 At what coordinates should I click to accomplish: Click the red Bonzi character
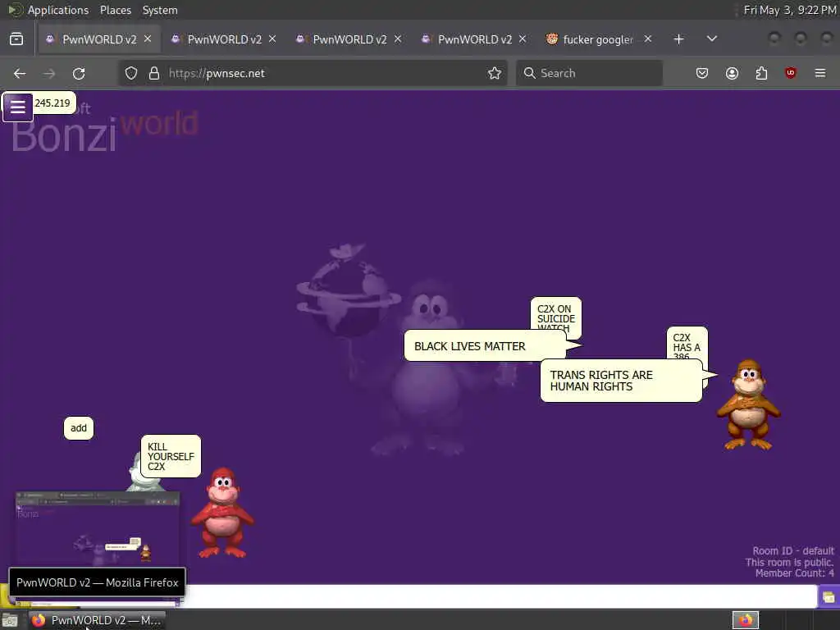click(x=222, y=513)
